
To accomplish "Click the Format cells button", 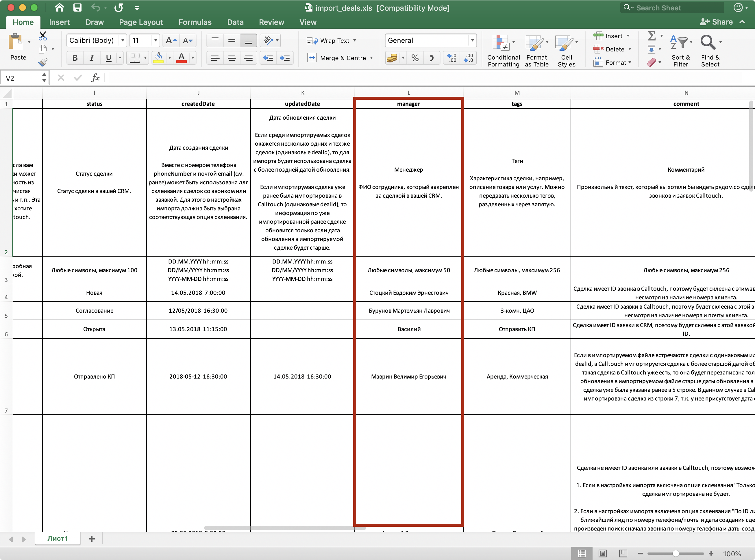I will pyautogui.click(x=612, y=63).
